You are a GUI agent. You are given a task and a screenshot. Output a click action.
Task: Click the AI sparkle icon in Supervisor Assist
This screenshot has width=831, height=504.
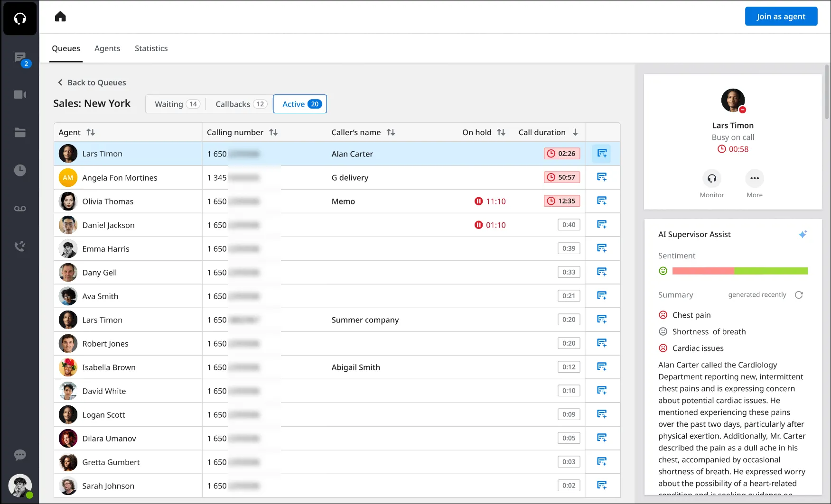click(803, 234)
